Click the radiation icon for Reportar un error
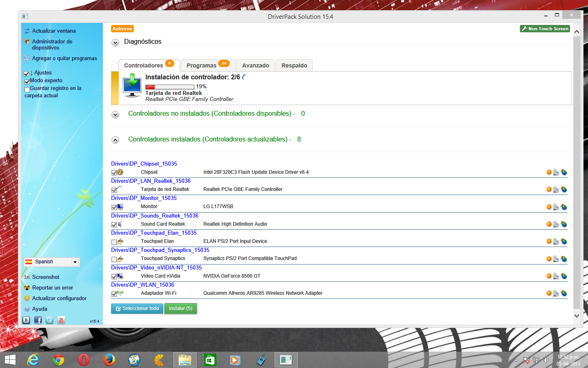 (x=27, y=287)
